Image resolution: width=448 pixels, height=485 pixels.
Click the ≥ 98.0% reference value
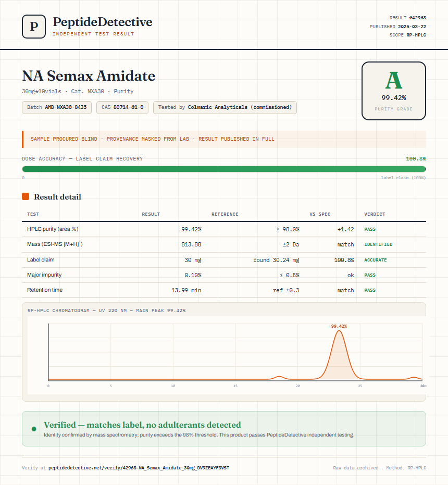[x=288, y=229]
